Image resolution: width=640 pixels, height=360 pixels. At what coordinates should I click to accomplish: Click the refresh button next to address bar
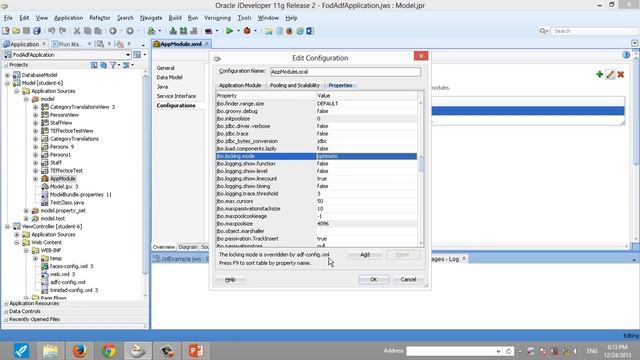509,351
